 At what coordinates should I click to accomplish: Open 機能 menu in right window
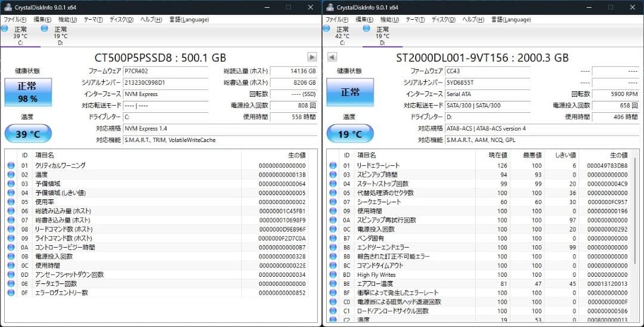(x=390, y=19)
